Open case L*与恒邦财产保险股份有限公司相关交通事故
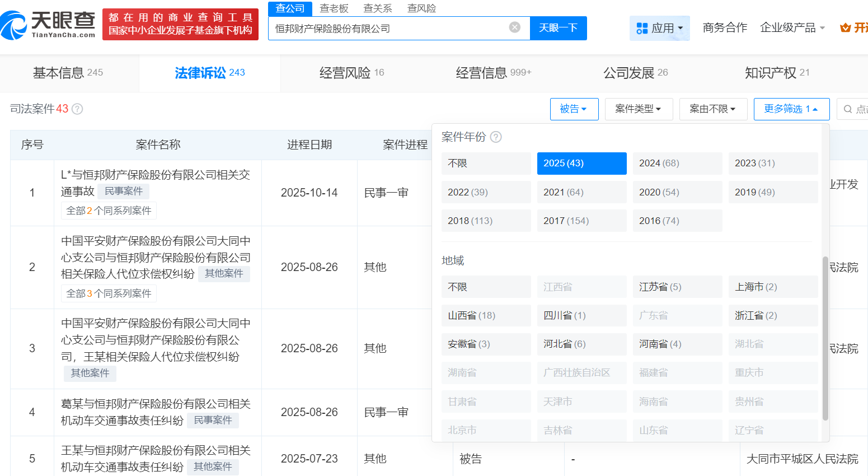 (x=156, y=183)
